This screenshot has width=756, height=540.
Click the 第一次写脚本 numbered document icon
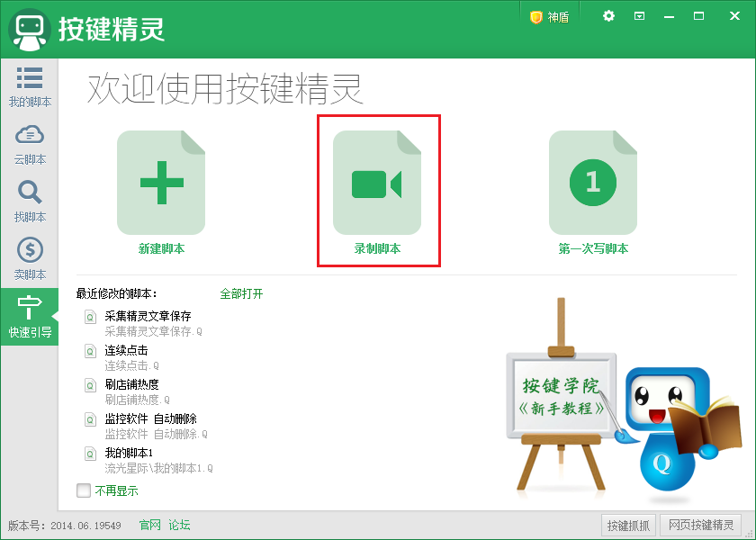tap(593, 183)
